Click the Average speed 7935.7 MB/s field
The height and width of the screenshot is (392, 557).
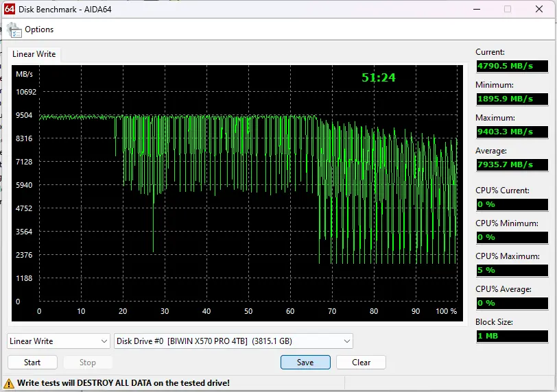[x=512, y=164]
